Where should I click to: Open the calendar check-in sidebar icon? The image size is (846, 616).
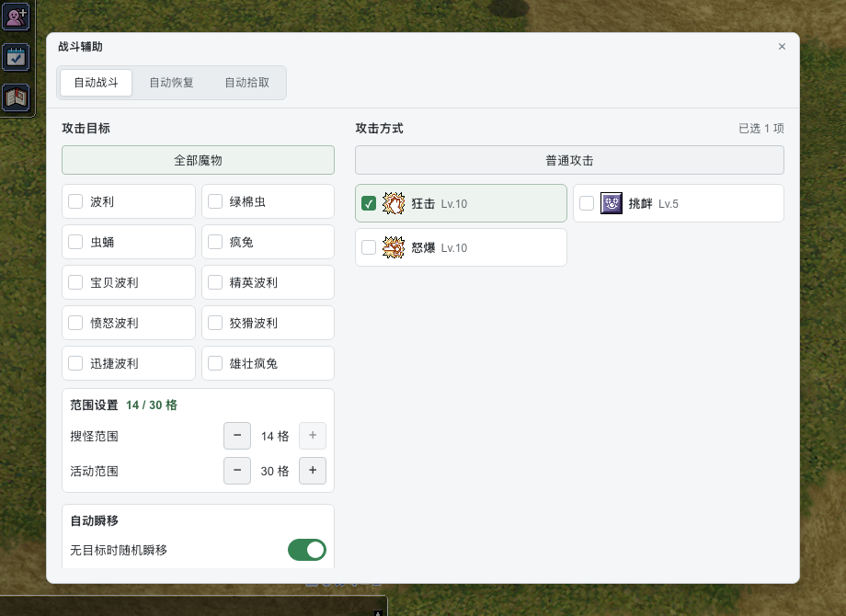click(x=16, y=57)
